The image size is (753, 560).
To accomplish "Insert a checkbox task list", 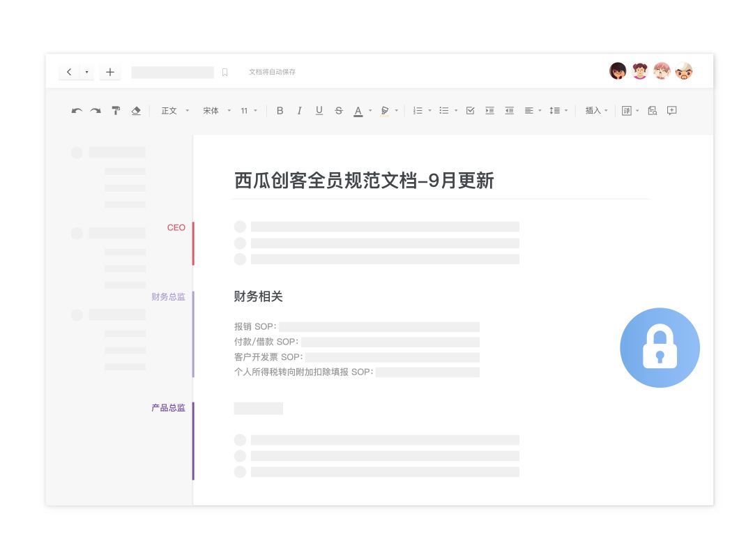I will coord(470,111).
